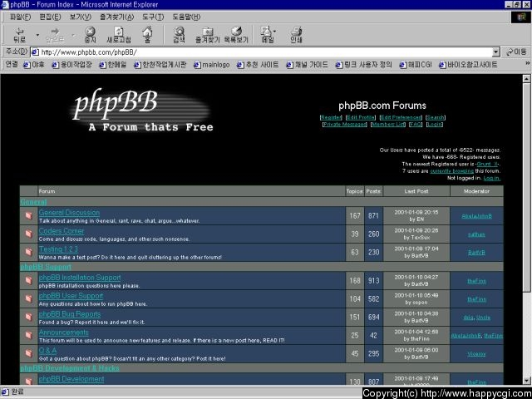Go back with the 뒤로 toolbar button

(x=20, y=35)
